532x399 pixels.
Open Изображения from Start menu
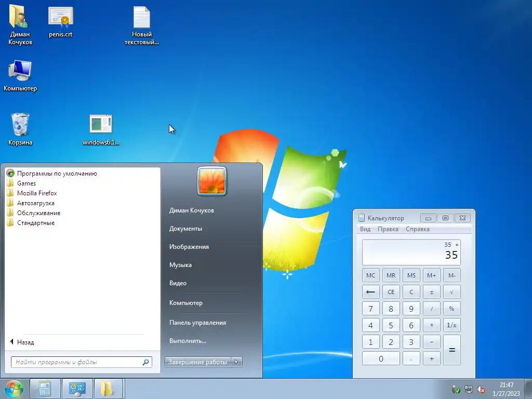(x=189, y=247)
